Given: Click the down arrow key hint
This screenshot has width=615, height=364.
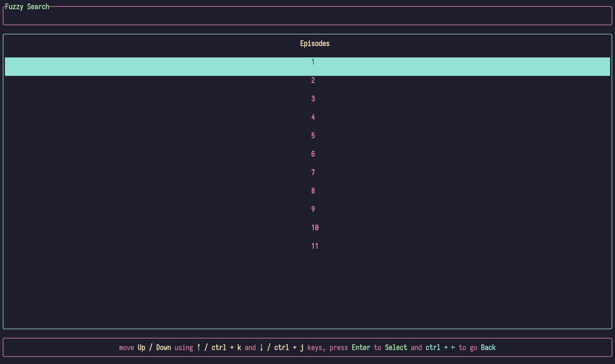Looking at the screenshot, I should [261, 347].
